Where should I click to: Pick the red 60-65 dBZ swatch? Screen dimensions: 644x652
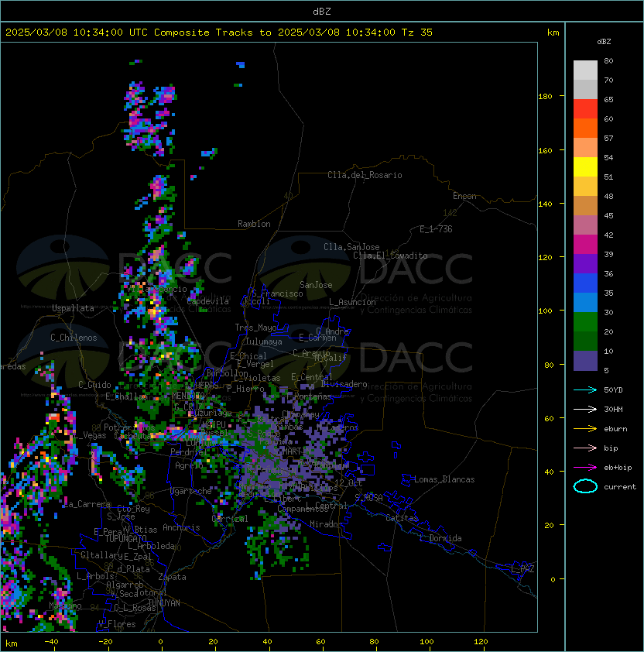click(x=585, y=109)
